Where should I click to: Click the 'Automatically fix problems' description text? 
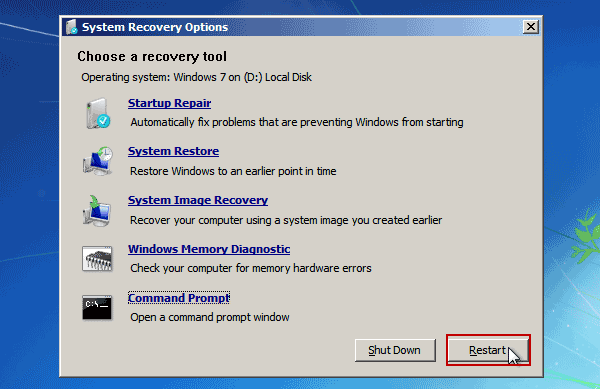pyautogui.click(x=297, y=122)
